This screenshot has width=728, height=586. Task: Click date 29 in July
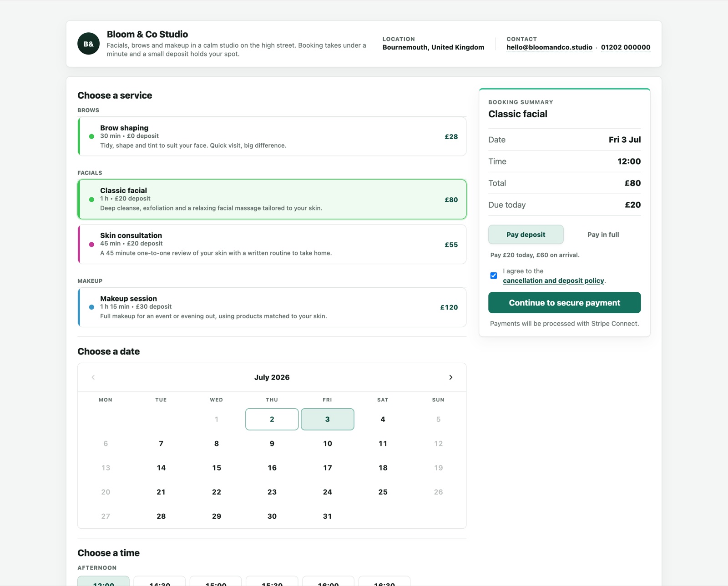click(217, 516)
